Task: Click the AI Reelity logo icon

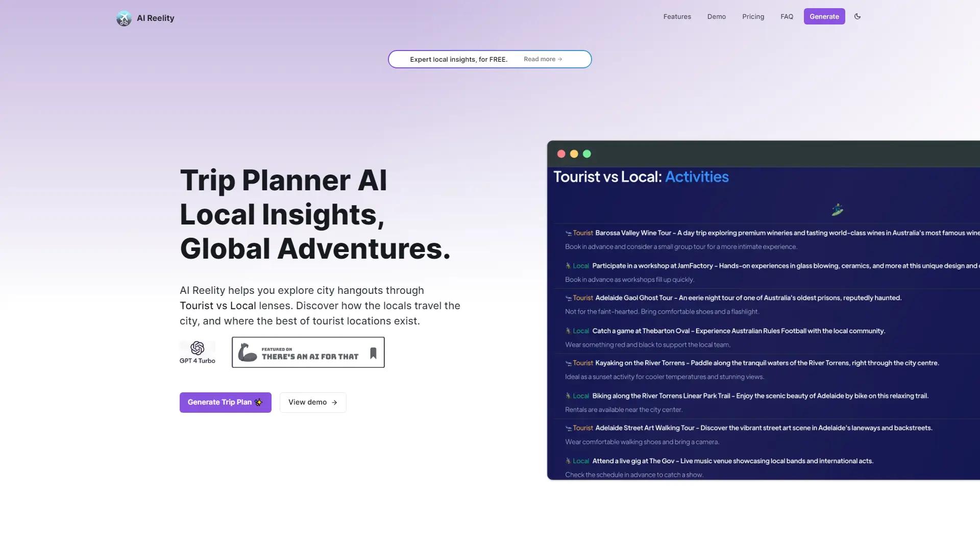Action: click(124, 18)
